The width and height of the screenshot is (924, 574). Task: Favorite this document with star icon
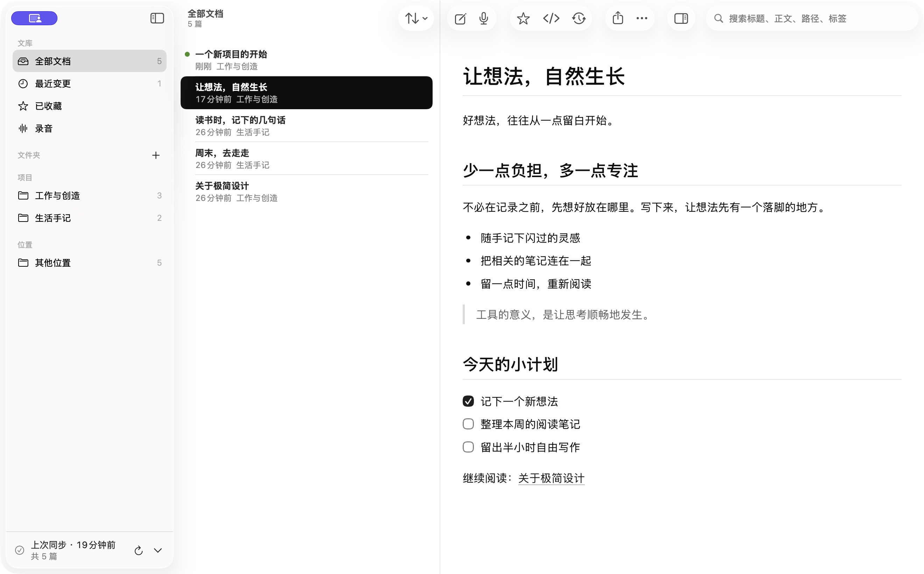point(523,19)
